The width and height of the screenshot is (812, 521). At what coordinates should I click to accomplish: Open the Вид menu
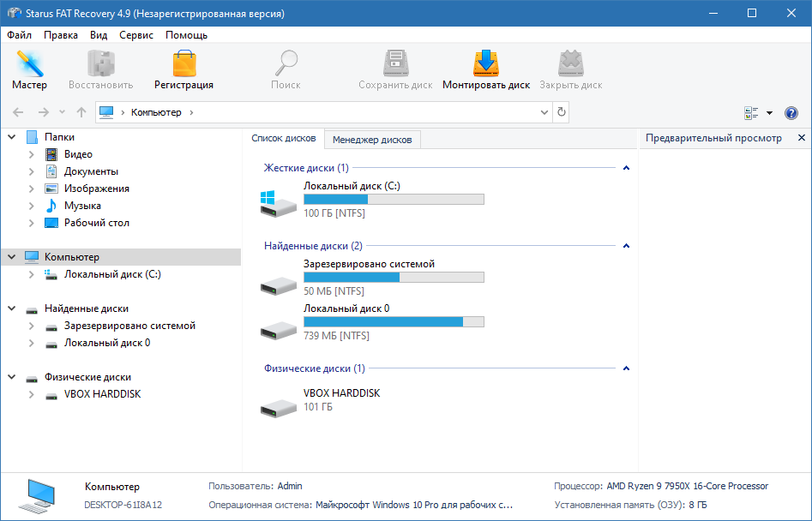[x=99, y=35]
